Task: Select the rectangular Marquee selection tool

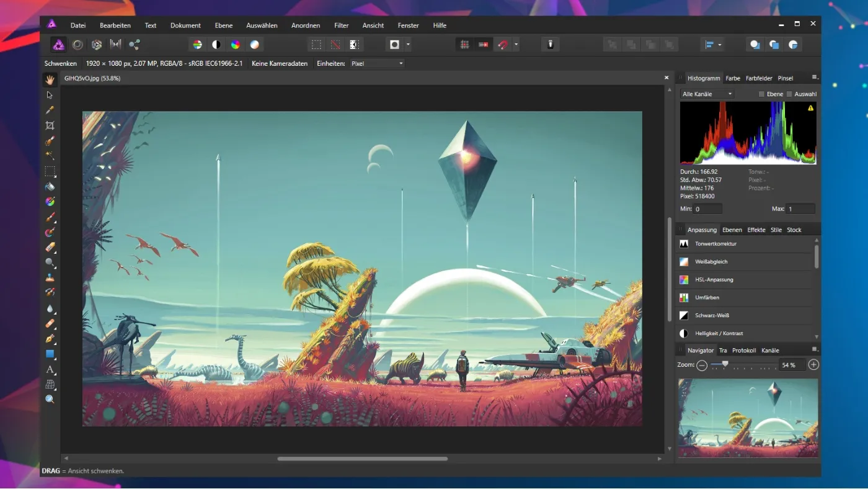Action: [50, 171]
